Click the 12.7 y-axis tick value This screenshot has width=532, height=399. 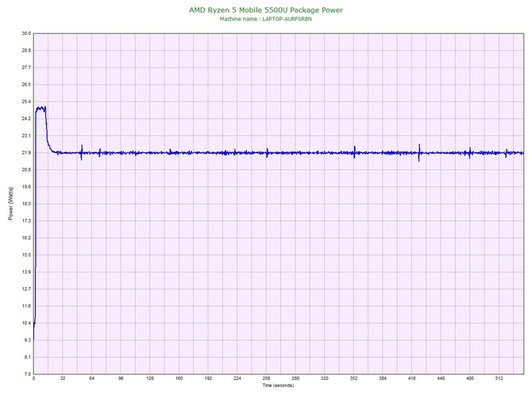coord(26,289)
